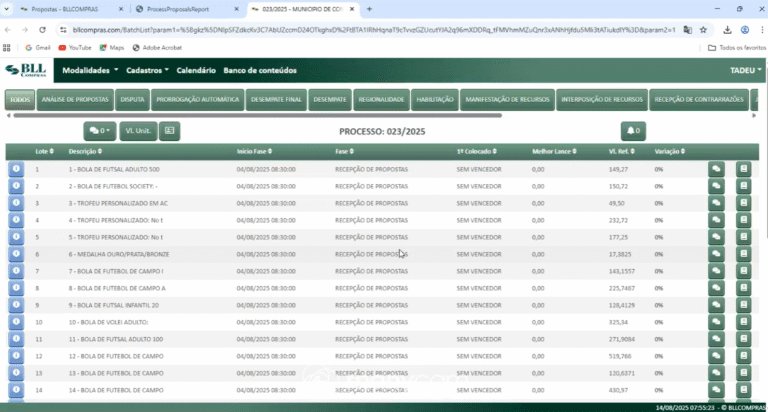Open browser downloads icon
This screenshot has height=412, width=768.
click(727, 30)
